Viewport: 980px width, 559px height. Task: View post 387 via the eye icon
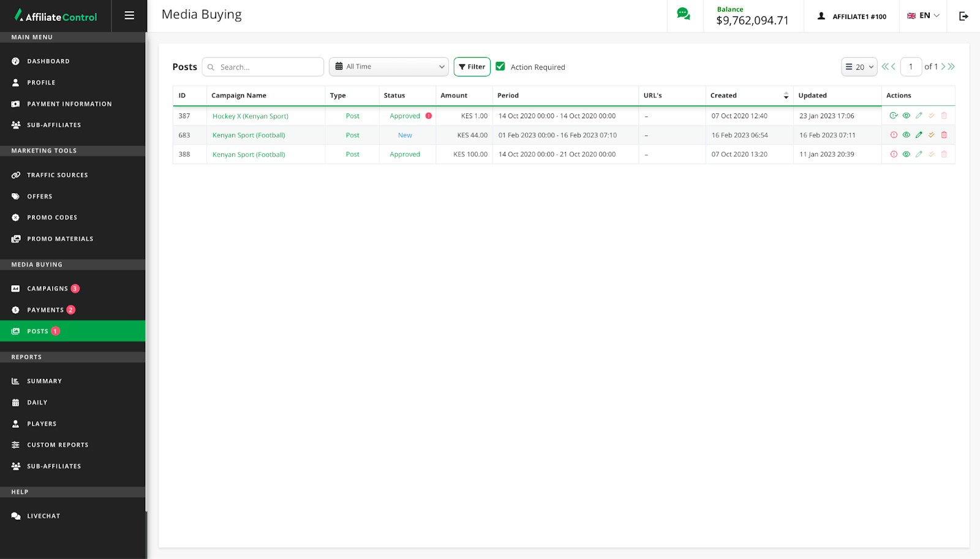click(907, 116)
